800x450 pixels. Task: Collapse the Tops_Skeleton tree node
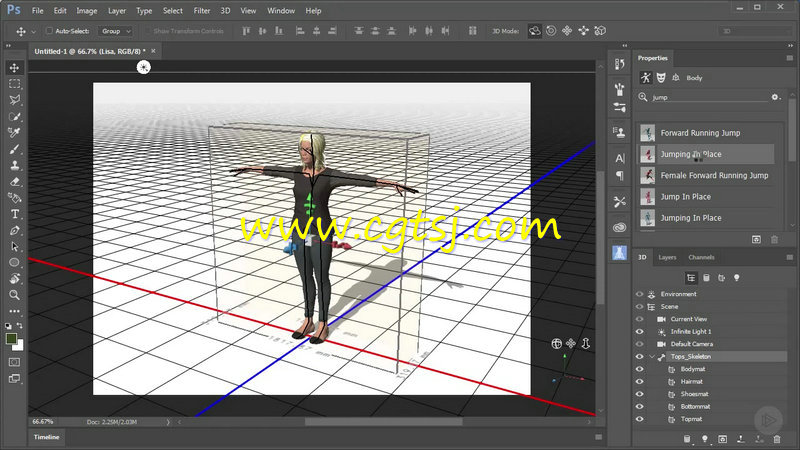pyautogui.click(x=652, y=357)
